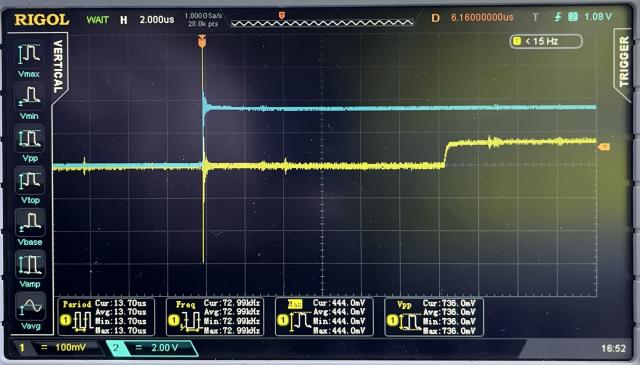640x365 pixels.
Task: Select the Vmin measurement icon
Action: 29,96
